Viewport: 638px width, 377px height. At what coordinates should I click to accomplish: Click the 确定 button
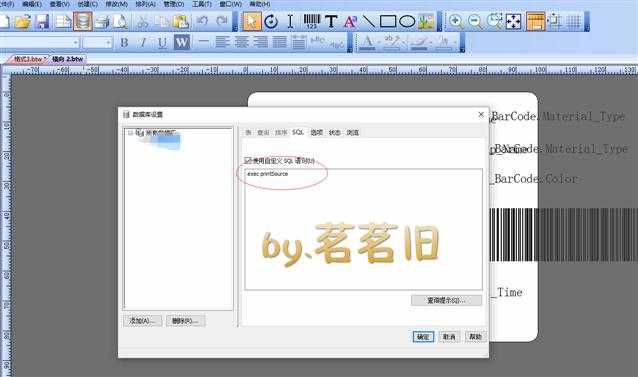click(423, 337)
